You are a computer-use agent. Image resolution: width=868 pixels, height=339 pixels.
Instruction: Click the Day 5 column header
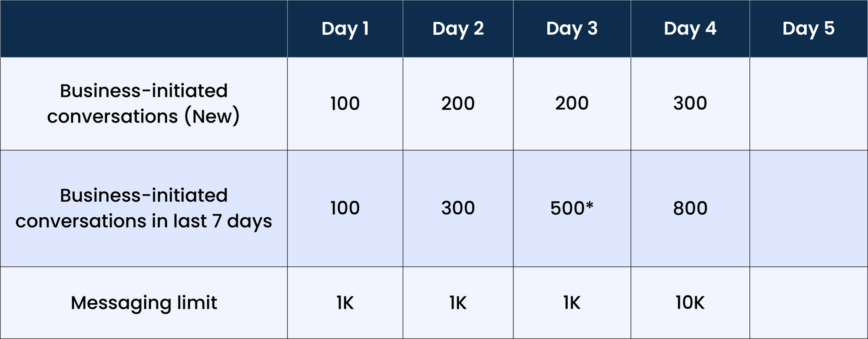pyautogui.click(x=808, y=29)
